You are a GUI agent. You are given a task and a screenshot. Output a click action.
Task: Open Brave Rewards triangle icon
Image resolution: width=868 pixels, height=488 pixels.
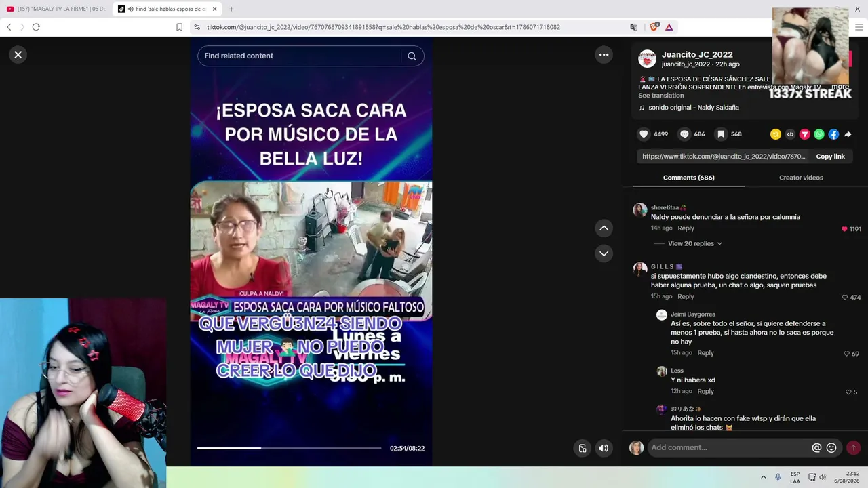pyautogui.click(x=669, y=27)
